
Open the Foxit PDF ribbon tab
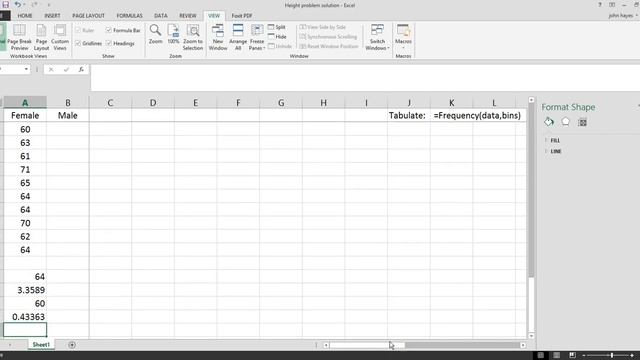[242, 16]
